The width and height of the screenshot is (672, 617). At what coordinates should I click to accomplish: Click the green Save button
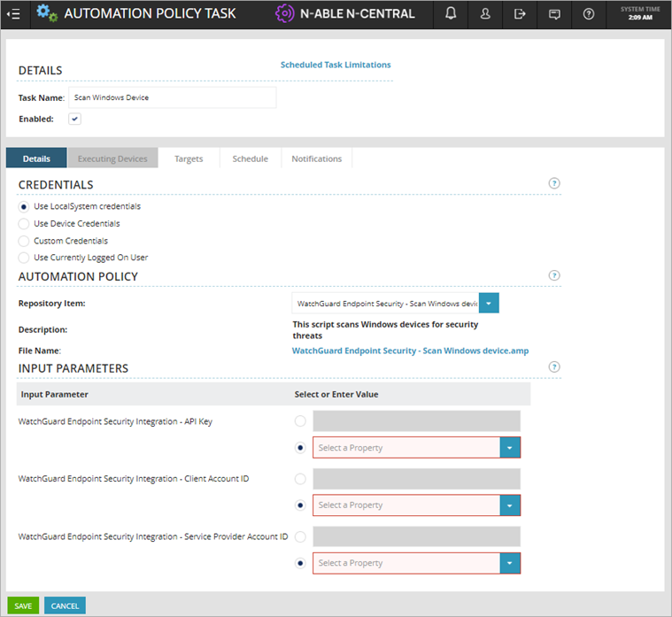click(x=23, y=606)
